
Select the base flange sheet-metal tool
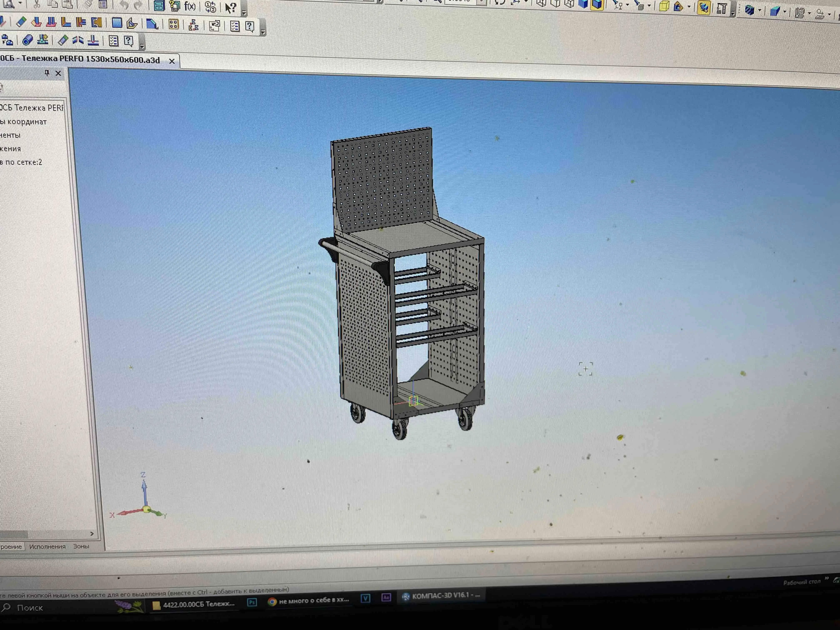click(36, 22)
